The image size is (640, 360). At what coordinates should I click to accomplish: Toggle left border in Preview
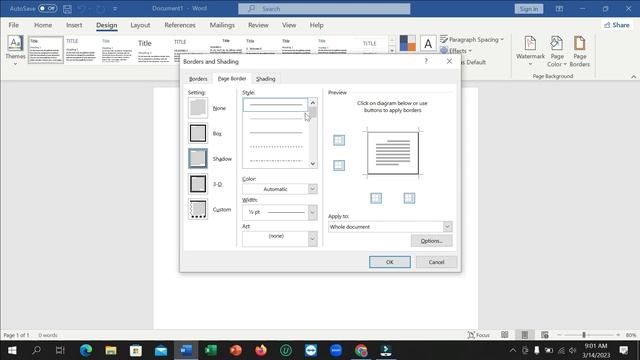click(376, 198)
